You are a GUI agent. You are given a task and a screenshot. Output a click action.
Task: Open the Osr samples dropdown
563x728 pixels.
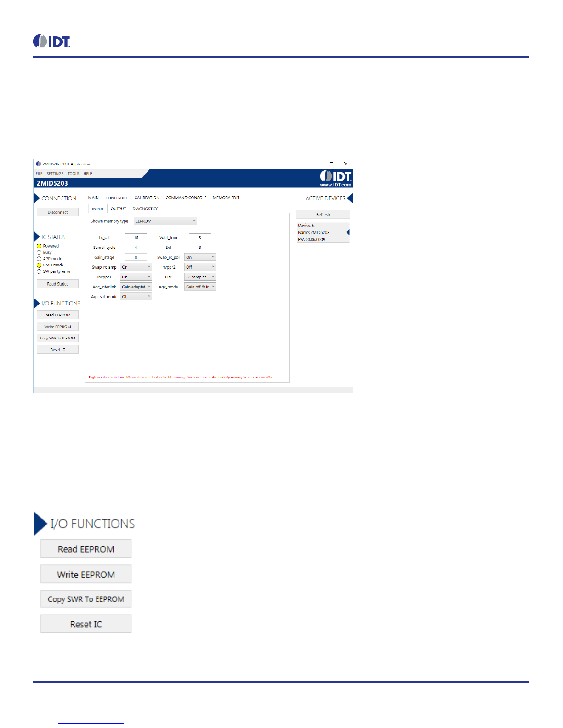[x=200, y=277]
